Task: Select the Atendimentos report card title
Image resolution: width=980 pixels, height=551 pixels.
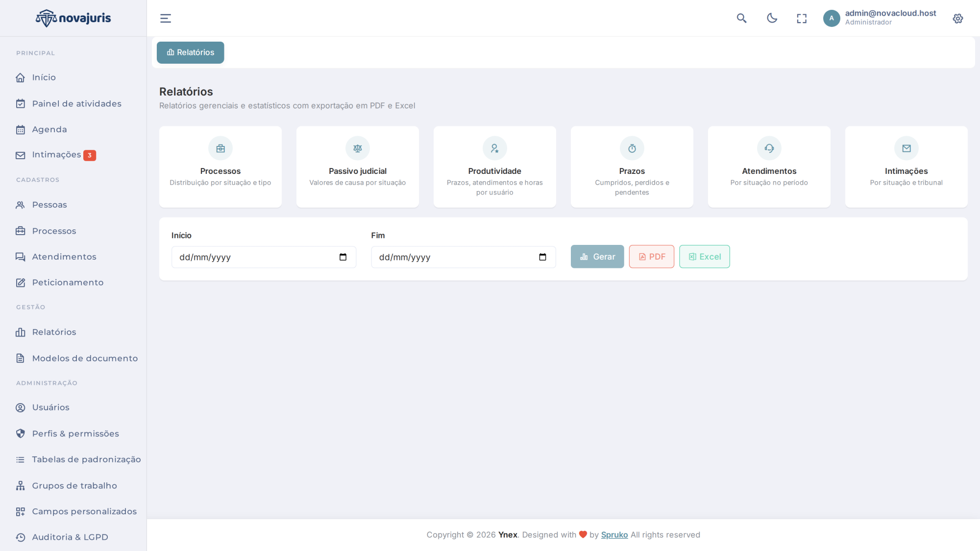Action: [769, 171]
